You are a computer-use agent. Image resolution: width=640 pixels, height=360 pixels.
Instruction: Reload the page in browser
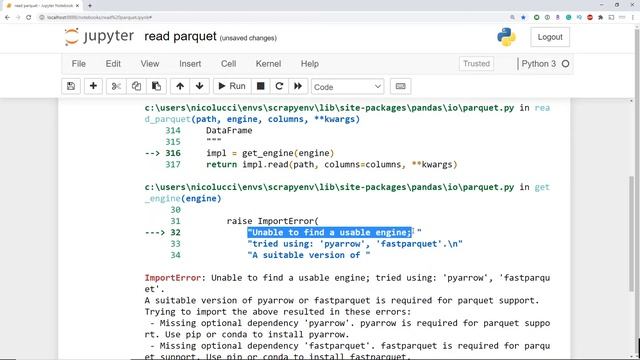click(29, 17)
